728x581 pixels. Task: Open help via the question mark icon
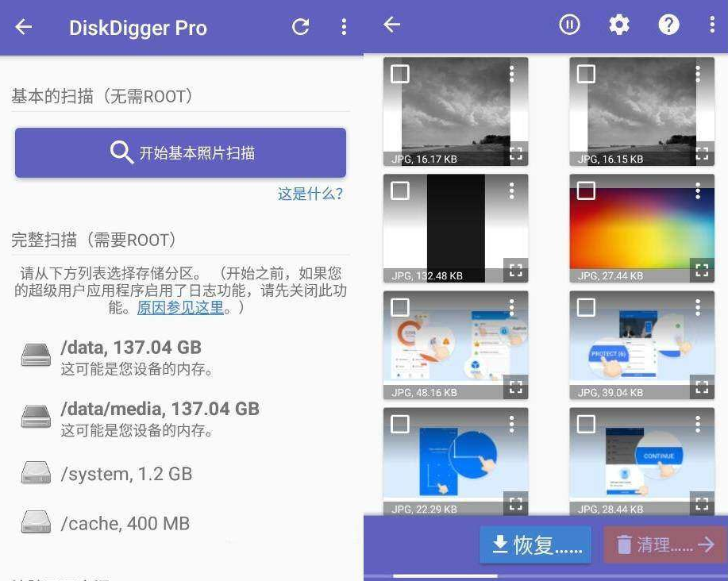(669, 25)
